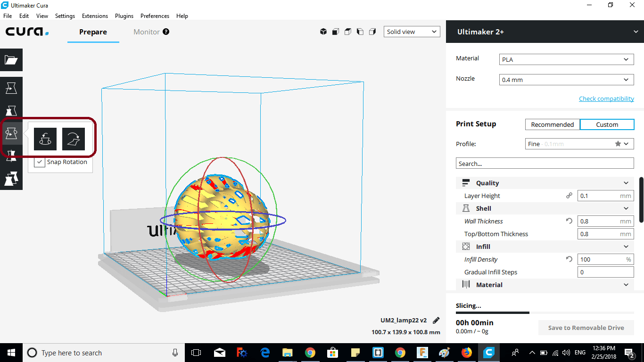644x362 pixels.
Task: Expand the Ultimaker 2+ printer selector
Action: coord(545,32)
